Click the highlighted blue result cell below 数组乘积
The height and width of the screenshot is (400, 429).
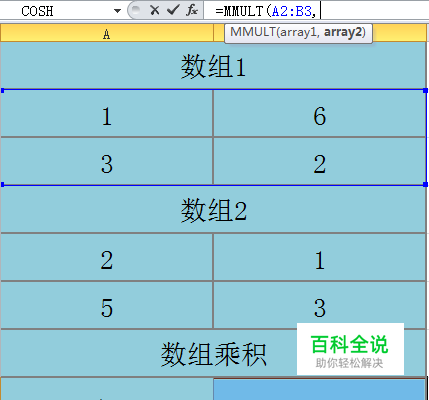[319, 389]
